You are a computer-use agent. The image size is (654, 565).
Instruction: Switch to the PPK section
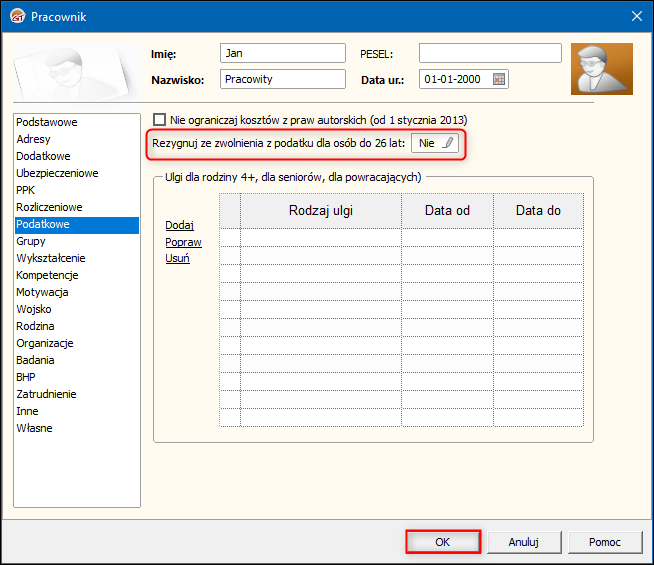coord(26,190)
